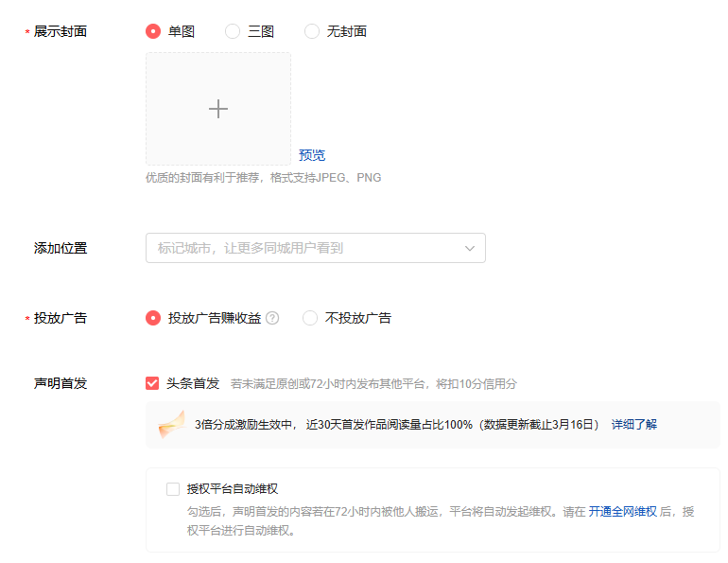The image size is (728, 563).
Task: Open the 详细了解 link
Action: pyautogui.click(x=633, y=425)
